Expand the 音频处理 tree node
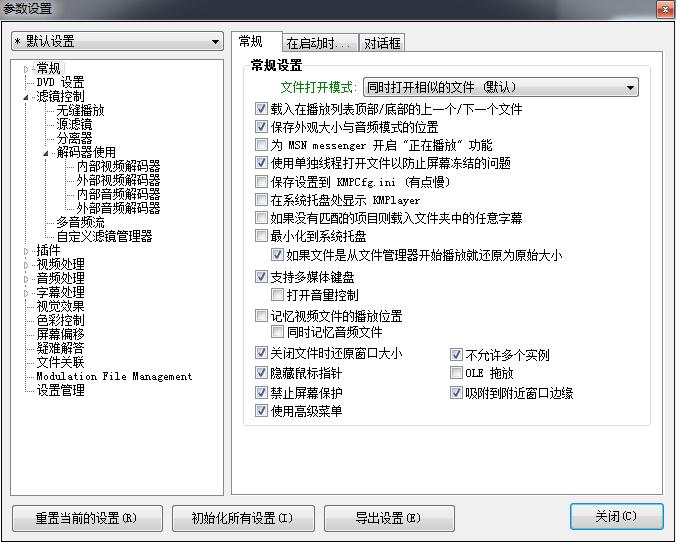Screen dimensions: 676x543 point(26,279)
